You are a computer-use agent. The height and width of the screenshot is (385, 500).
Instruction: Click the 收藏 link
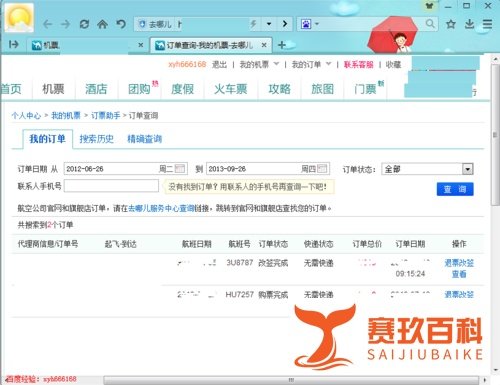(x=393, y=64)
